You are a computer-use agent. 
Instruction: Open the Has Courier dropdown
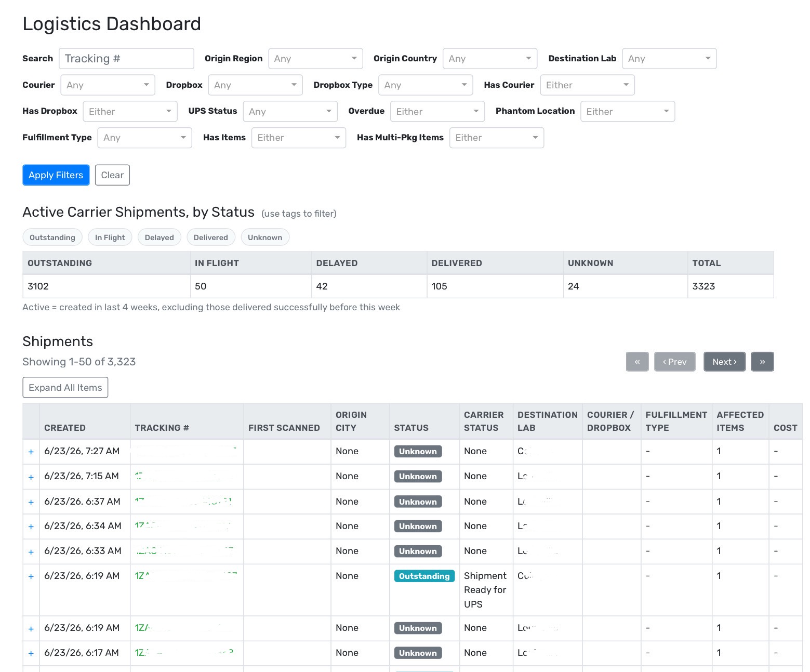tap(587, 85)
